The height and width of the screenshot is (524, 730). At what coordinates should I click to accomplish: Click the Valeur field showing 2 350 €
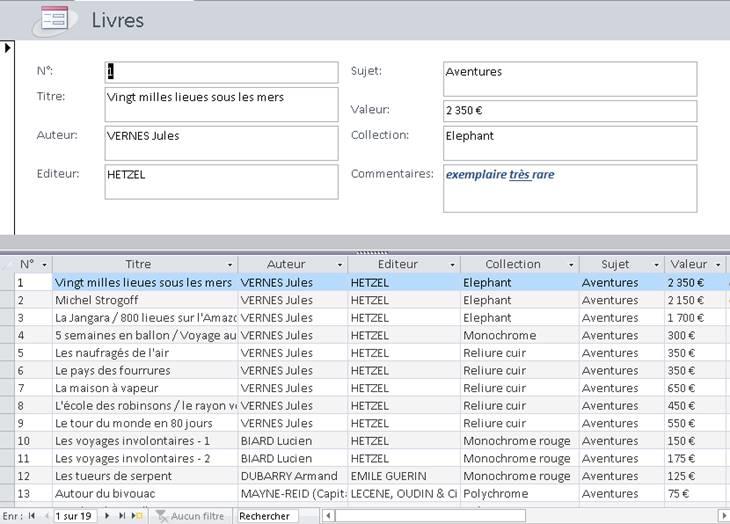[x=569, y=110]
